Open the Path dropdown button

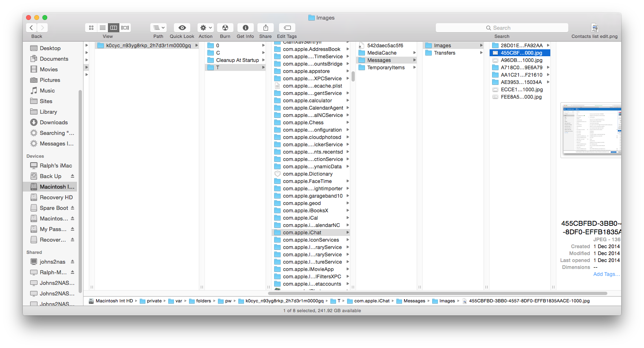coord(158,28)
